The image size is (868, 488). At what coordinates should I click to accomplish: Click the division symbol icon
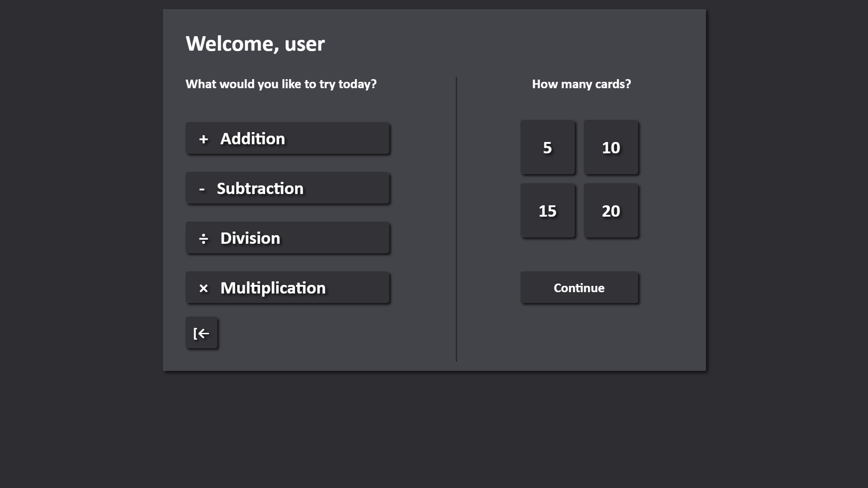pyautogui.click(x=204, y=238)
